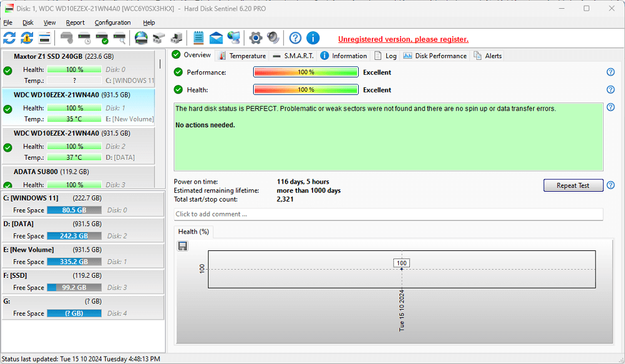This screenshot has height=364, width=625.
Task: Click the computer tower with boxes icon
Action: [176, 38]
